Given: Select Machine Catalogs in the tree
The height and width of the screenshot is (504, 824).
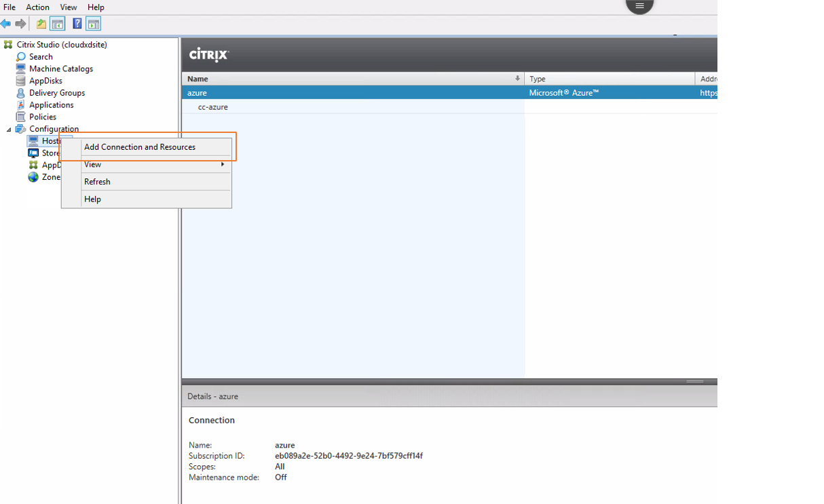Looking at the screenshot, I should (61, 69).
